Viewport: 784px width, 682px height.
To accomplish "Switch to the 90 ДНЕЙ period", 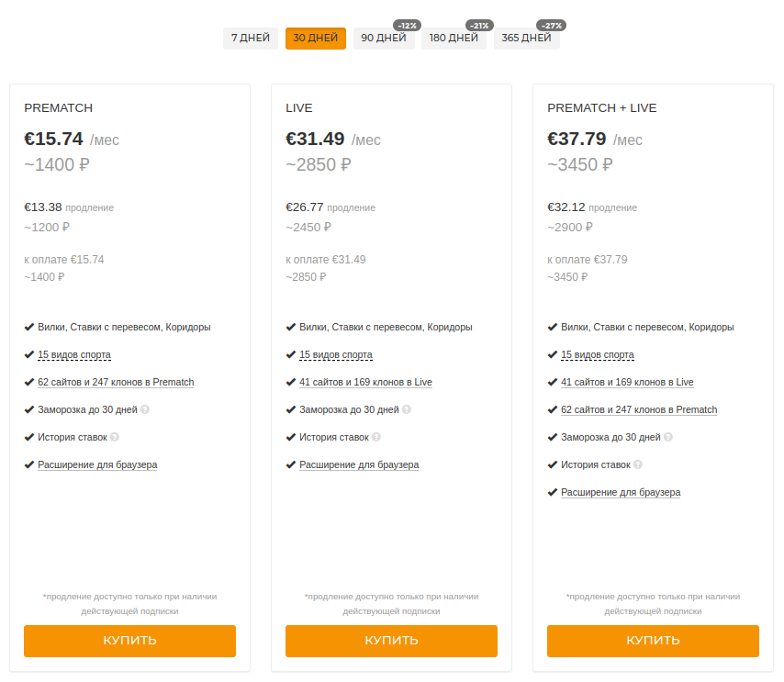I will 383,39.
